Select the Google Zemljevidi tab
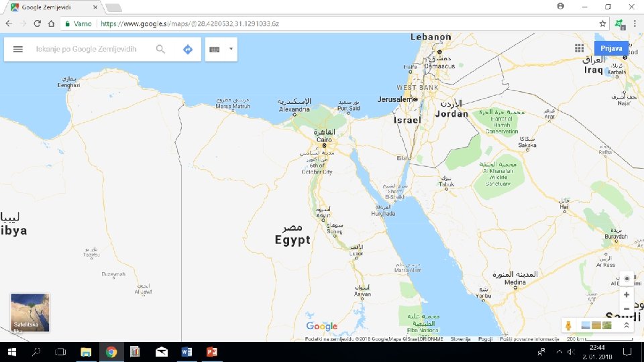This screenshot has width=644, height=362. point(54,7)
